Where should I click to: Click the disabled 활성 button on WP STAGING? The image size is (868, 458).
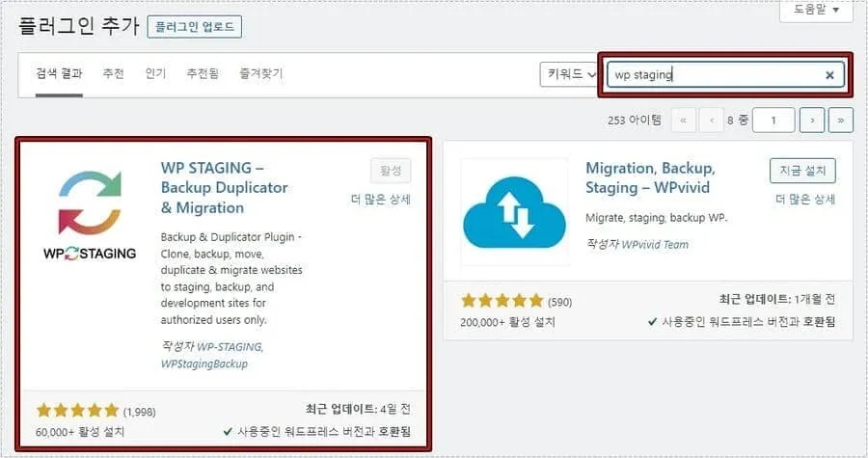click(391, 171)
